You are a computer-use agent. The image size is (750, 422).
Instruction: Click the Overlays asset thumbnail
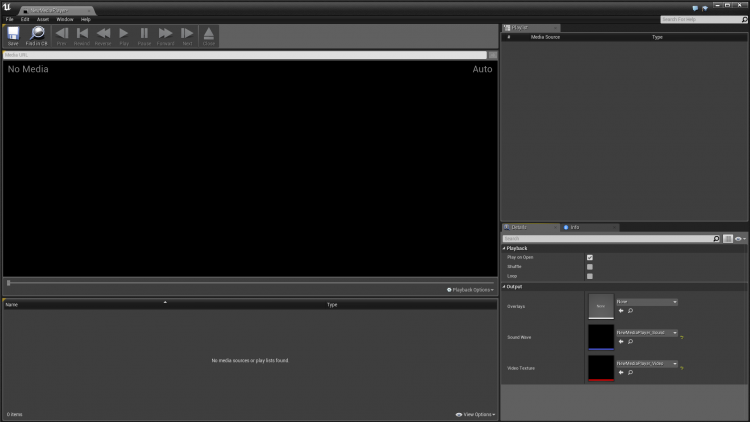click(601, 306)
